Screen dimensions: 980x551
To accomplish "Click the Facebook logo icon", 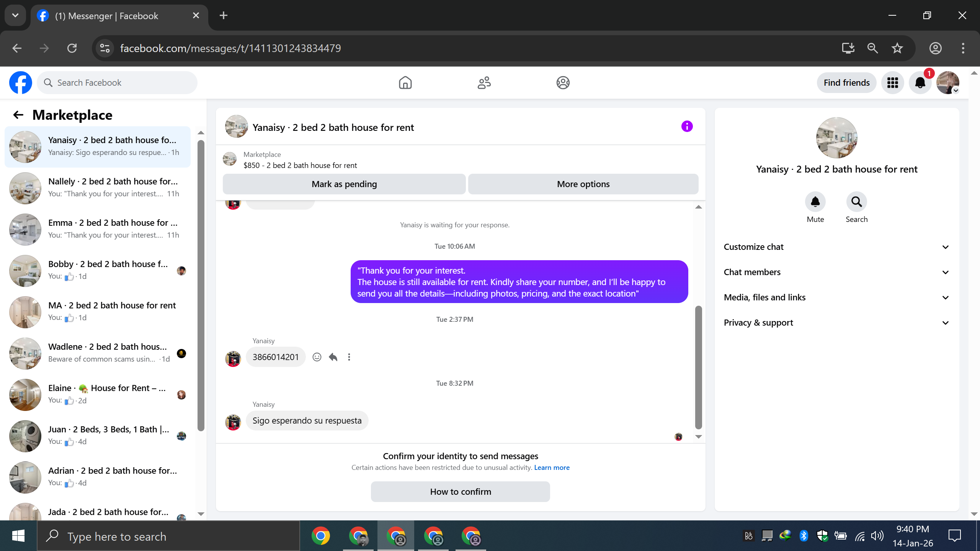I will [21, 83].
